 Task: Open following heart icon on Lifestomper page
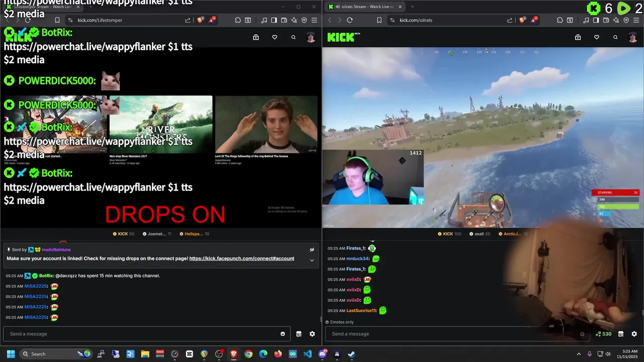click(275, 37)
